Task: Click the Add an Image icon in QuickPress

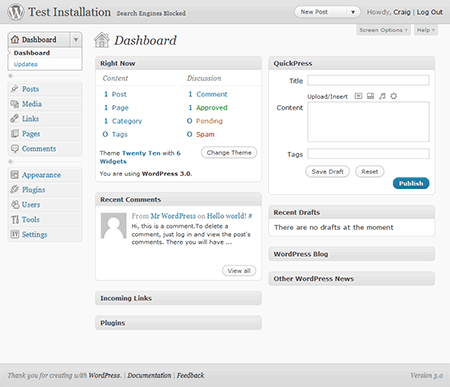Action: 358,96
